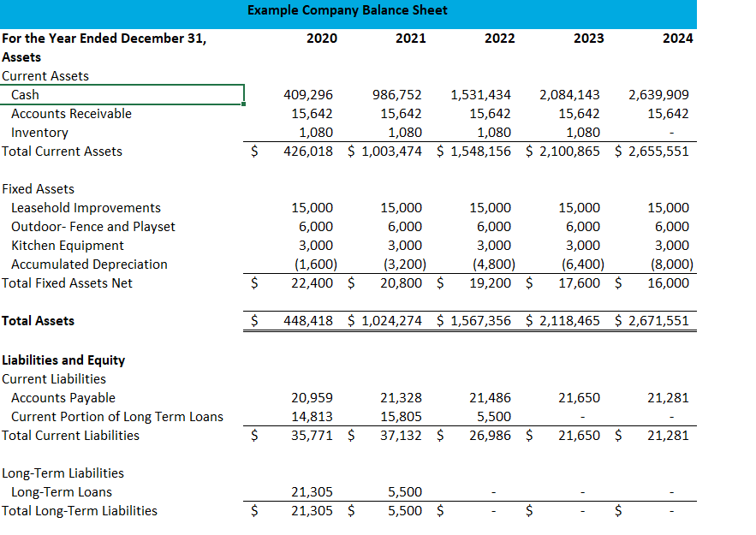Select 2020 Accounts Payable 20,959
Screen dimensions: 756x535
[312, 398]
